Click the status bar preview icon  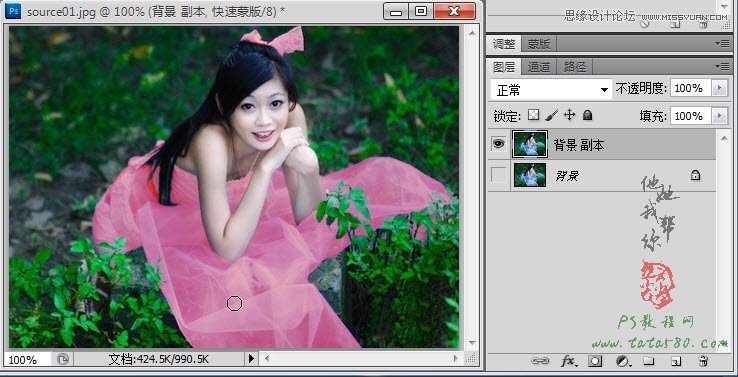(x=63, y=360)
